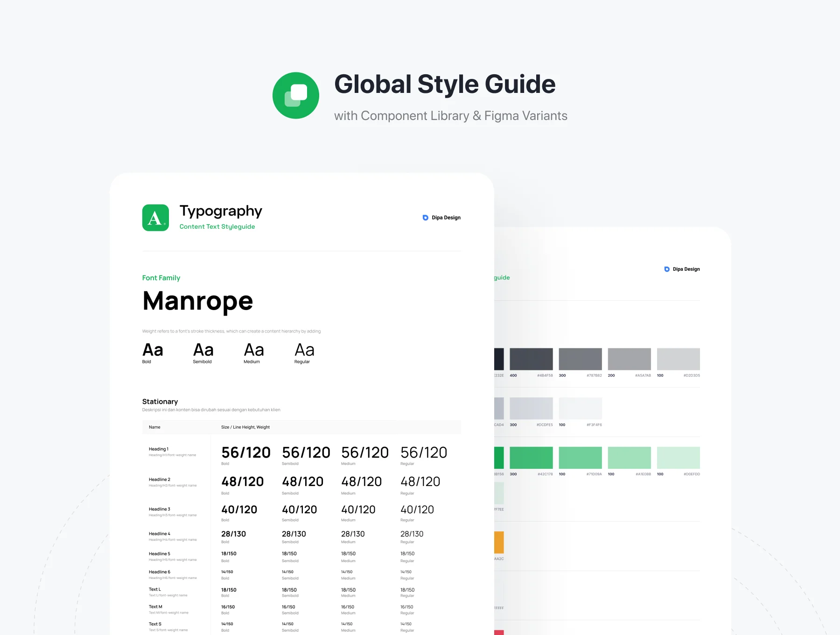Click 'Content Text Styleguide' subtitle
Viewport: 840px width, 635px height.
point(217,226)
